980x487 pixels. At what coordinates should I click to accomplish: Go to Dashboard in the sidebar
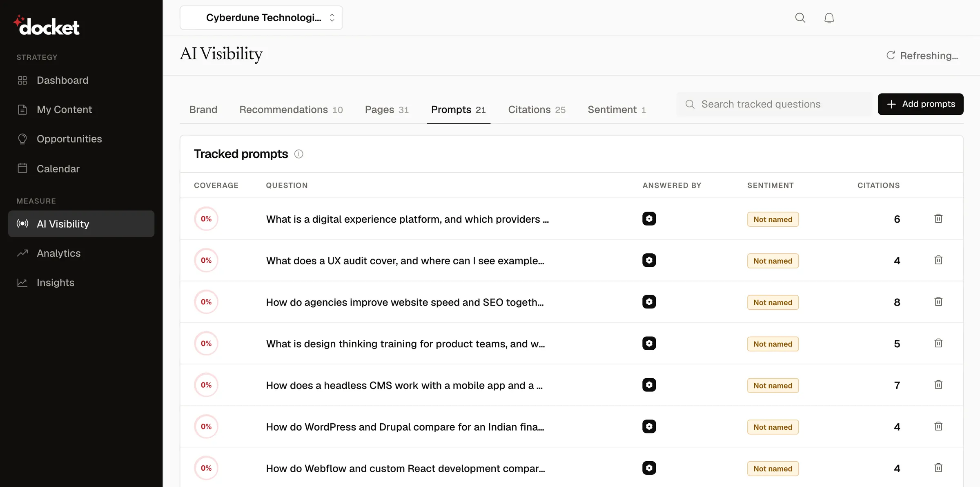coord(81,80)
